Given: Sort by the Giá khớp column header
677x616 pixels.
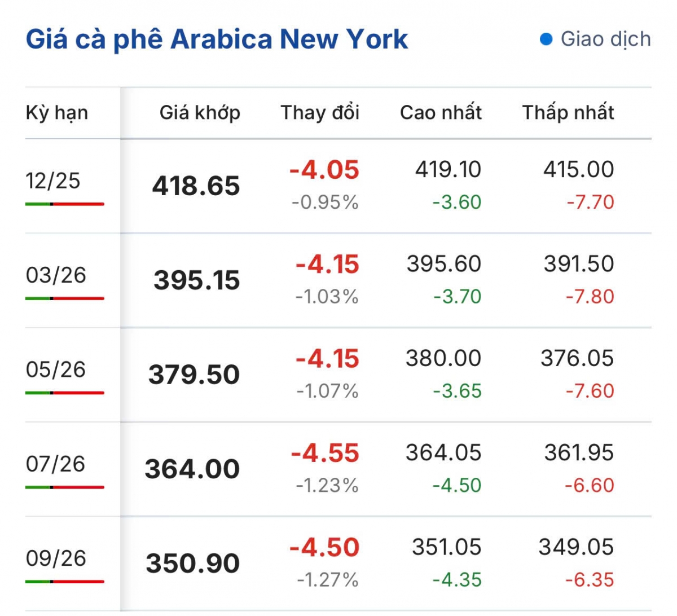Looking at the screenshot, I should coord(200,113).
